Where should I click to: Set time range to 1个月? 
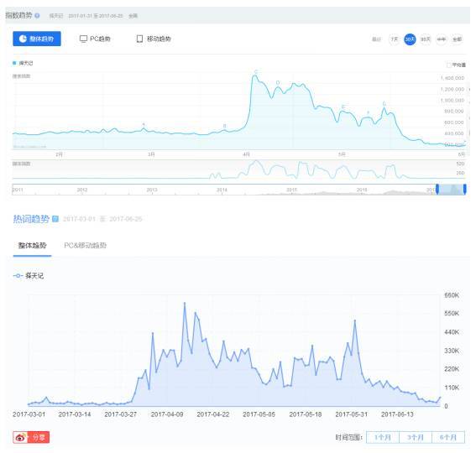(x=383, y=438)
